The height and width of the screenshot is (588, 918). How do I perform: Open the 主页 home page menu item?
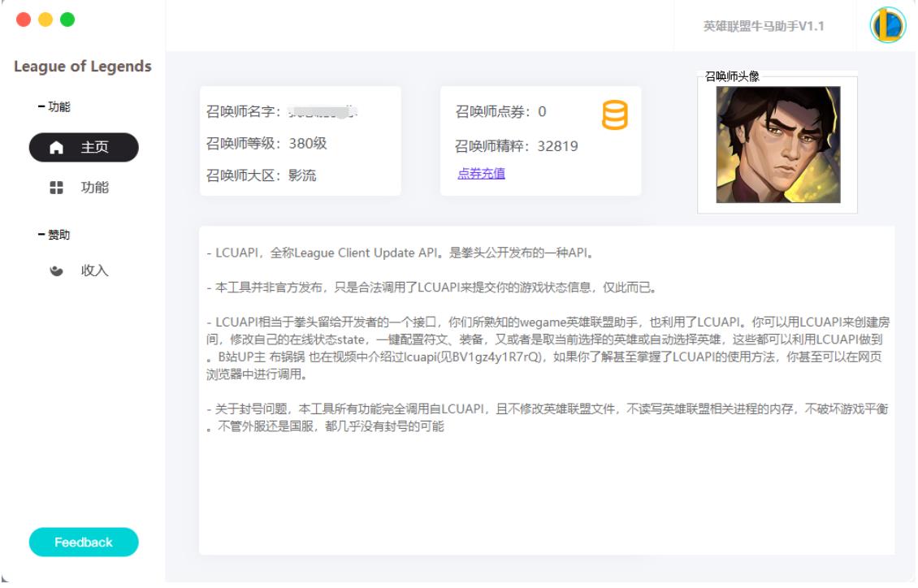[x=84, y=148]
